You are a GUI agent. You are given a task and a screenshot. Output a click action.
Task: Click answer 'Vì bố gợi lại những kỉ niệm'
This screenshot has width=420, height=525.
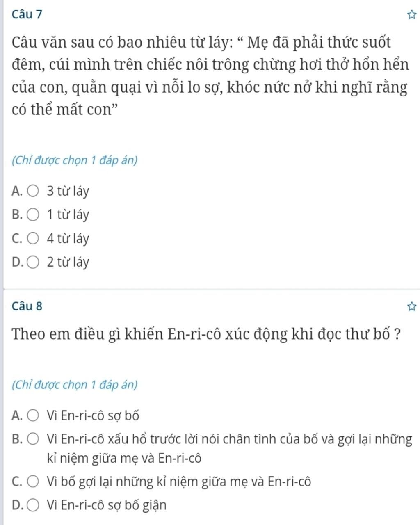179,481
